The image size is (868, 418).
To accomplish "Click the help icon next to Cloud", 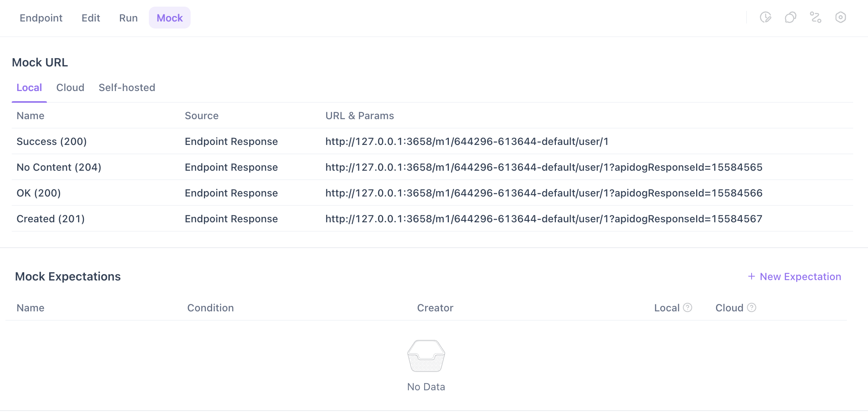I will point(752,308).
